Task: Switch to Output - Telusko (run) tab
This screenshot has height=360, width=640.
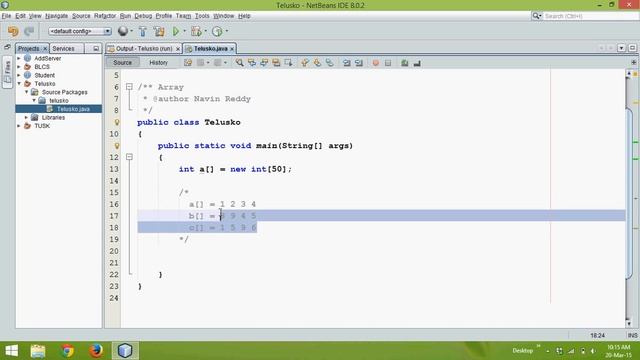Action: pyautogui.click(x=144, y=49)
